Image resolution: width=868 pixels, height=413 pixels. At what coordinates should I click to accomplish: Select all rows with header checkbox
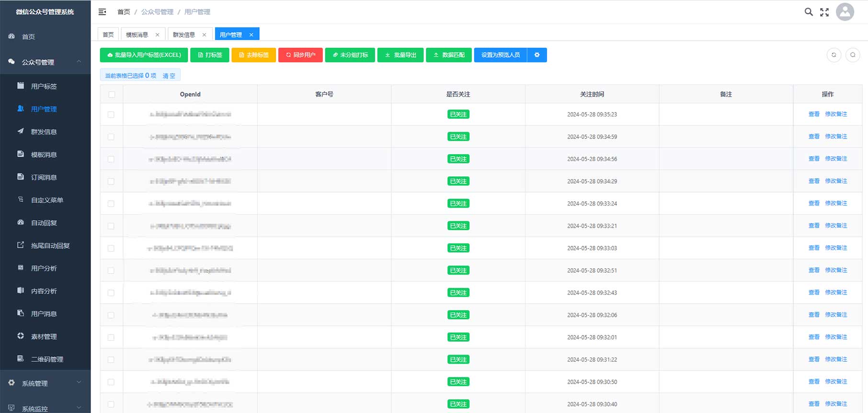(x=112, y=94)
